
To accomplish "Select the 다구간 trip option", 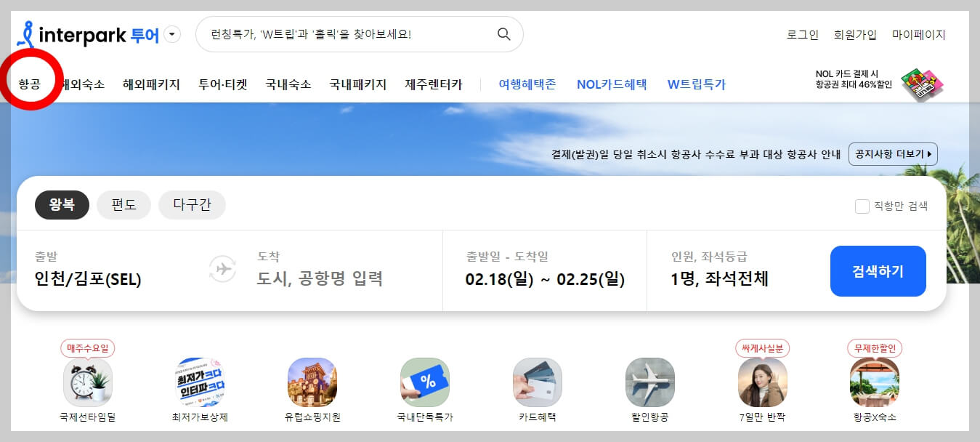I will coord(191,204).
